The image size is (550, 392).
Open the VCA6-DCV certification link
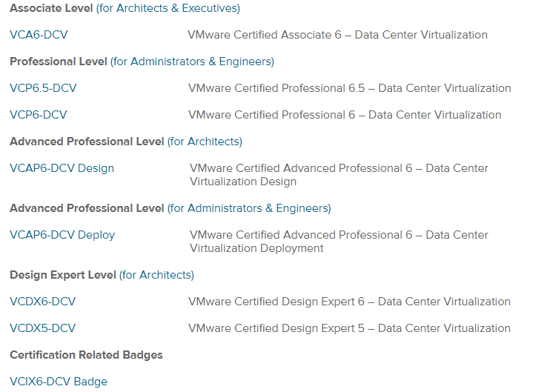coord(39,35)
